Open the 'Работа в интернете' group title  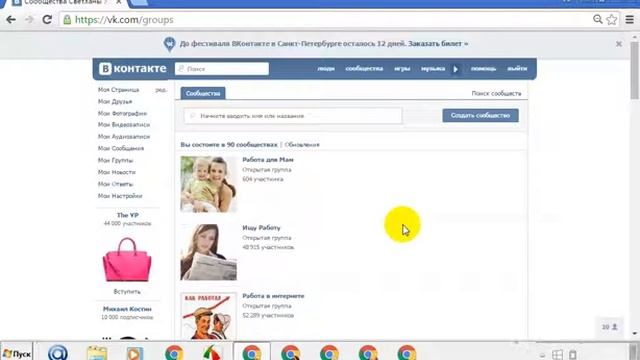(273, 296)
